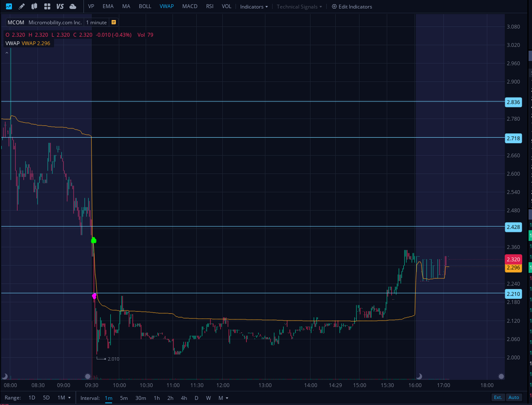
Task: Click the cloud sync icon
Action: 73,7
